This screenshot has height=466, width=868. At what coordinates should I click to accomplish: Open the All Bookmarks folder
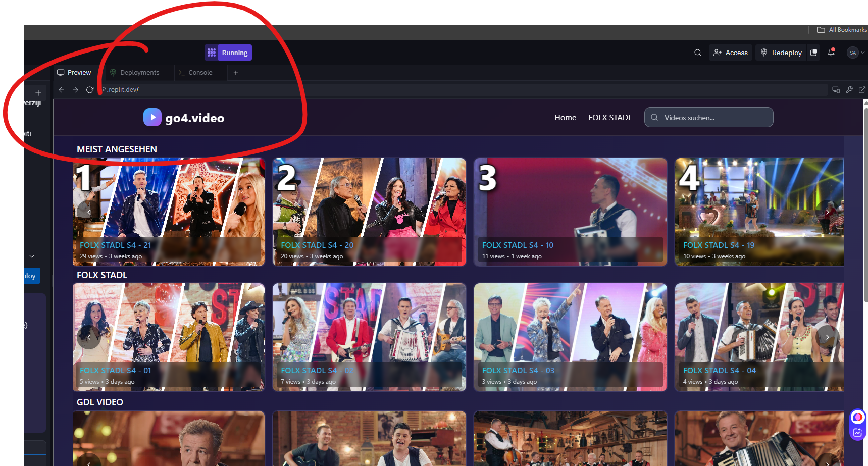point(842,30)
